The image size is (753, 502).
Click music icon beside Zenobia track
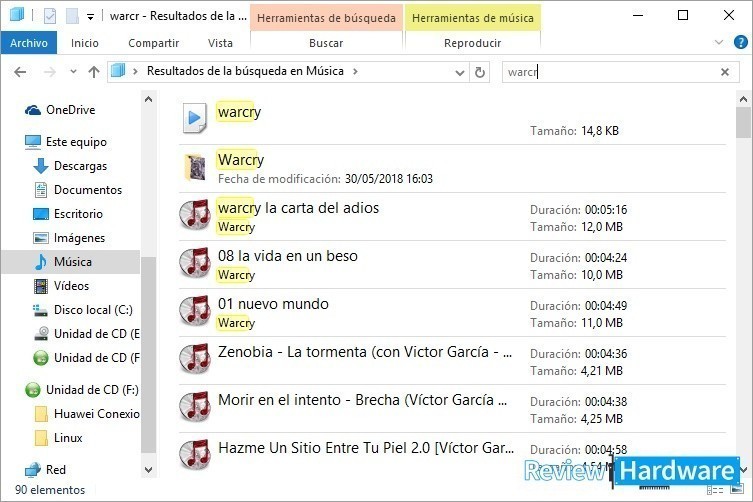[195, 358]
